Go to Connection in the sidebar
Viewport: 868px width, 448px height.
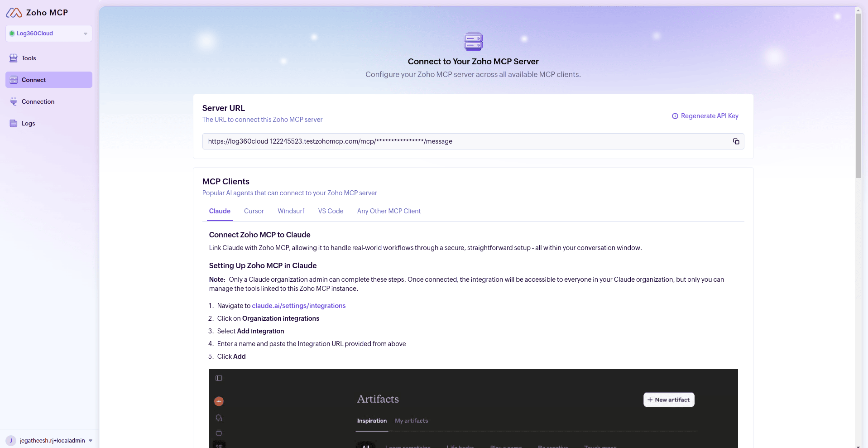point(49,101)
